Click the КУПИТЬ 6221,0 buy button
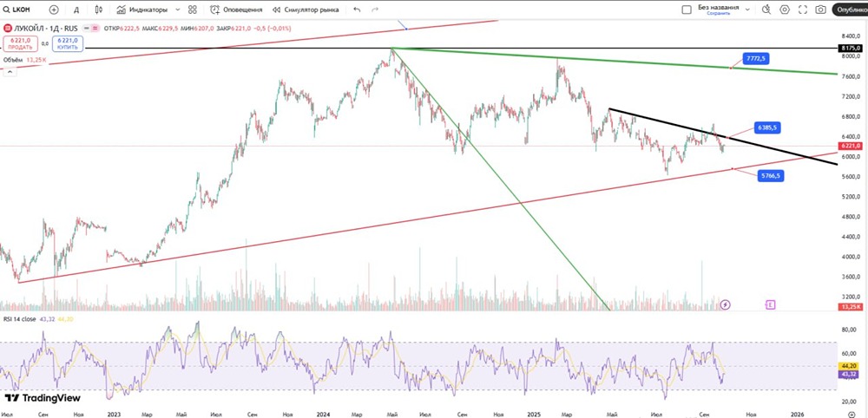The image size is (868, 418). pos(67,43)
